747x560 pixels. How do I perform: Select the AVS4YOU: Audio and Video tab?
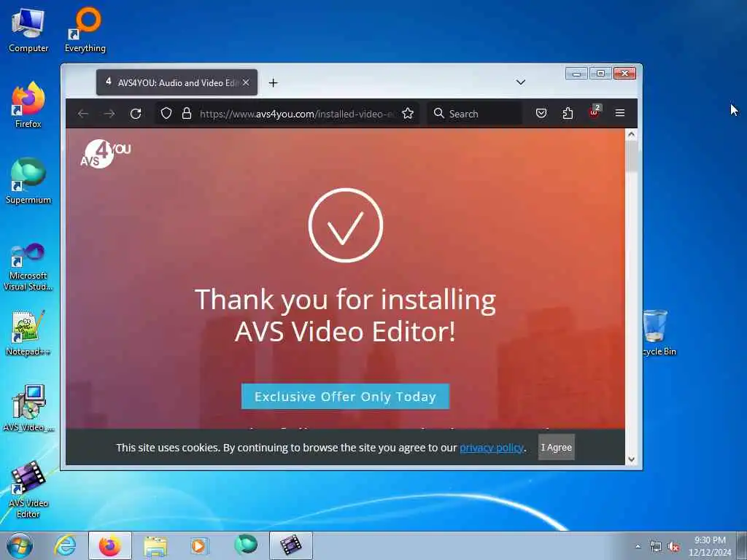point(177,82)
